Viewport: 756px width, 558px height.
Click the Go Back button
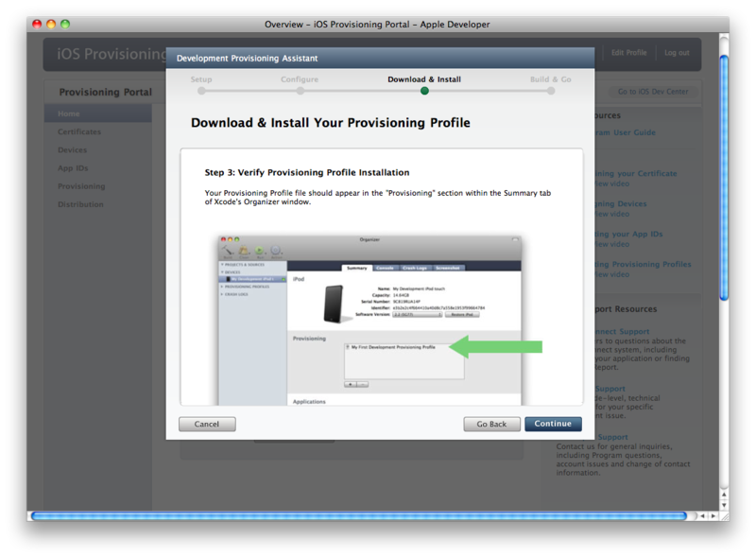491,424
